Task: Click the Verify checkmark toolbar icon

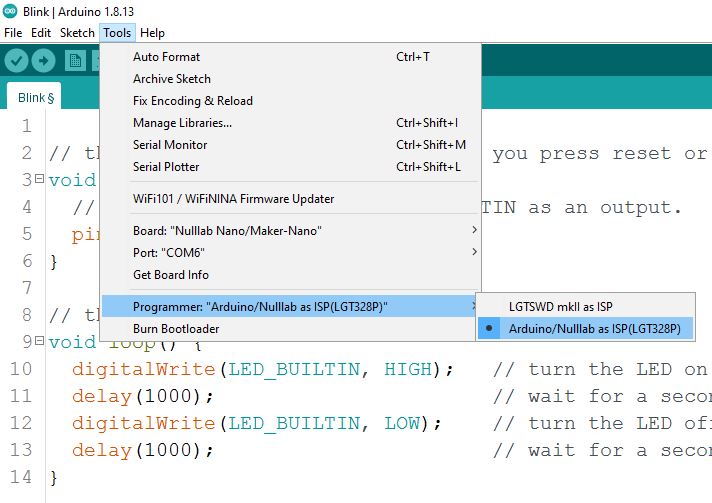Action: [16, 61]
